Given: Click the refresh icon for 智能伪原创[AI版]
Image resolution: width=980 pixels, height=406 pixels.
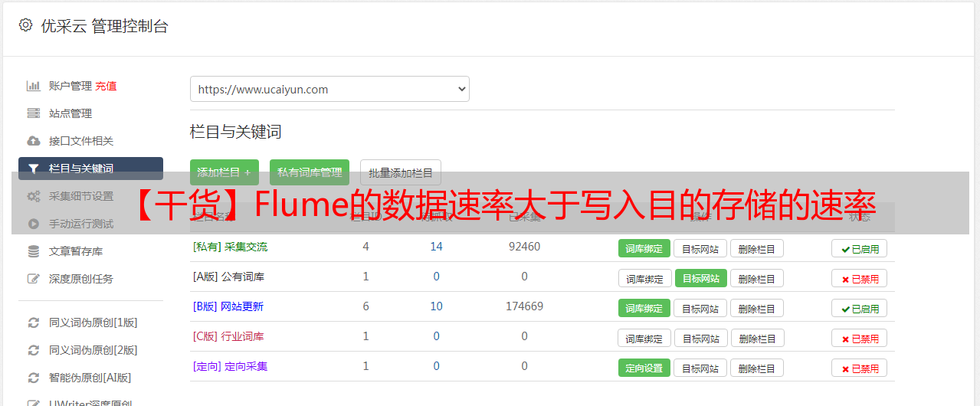Looking at the screenshot, I should (33, 378).
